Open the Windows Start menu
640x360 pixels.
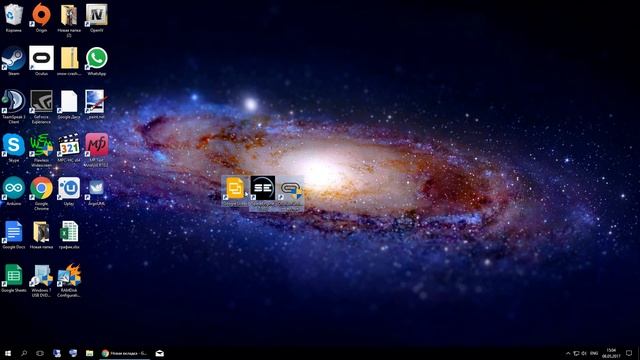click(8, 353)
